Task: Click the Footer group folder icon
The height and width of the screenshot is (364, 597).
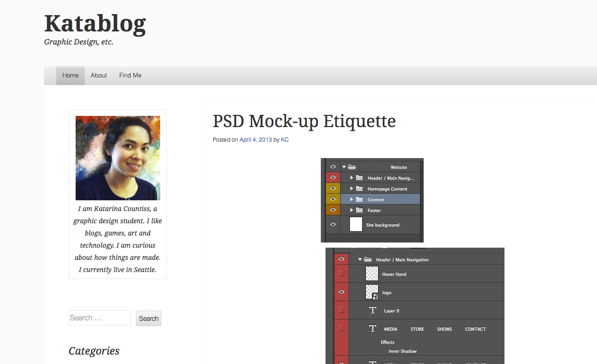Action: click(x=359, y=210)
